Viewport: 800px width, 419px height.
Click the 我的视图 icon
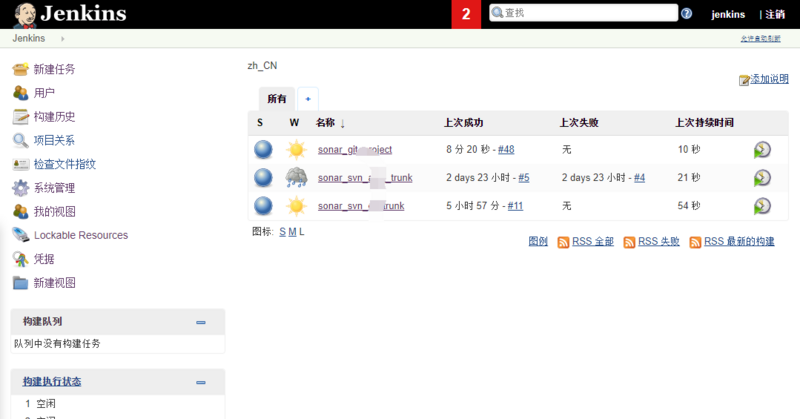point(20,211)
